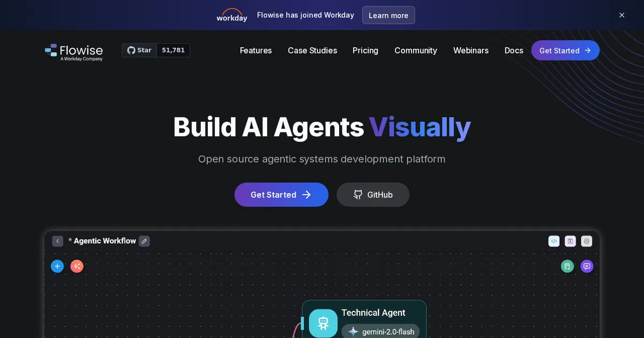
Task: Open the Pricing page
Action: tap(365, 50)
